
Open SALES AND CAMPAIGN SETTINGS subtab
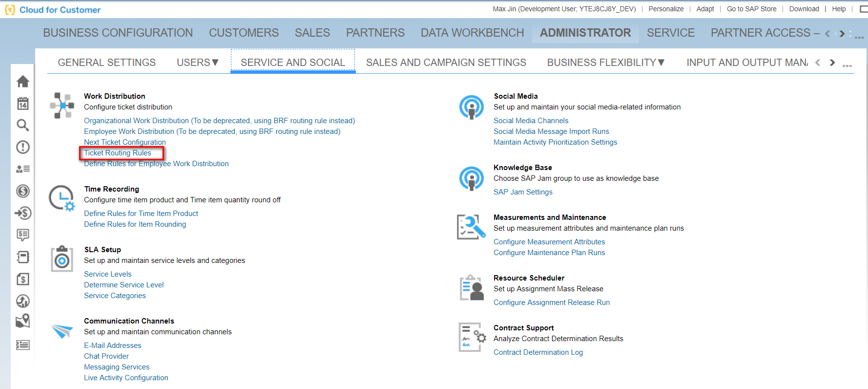(446, 63)
